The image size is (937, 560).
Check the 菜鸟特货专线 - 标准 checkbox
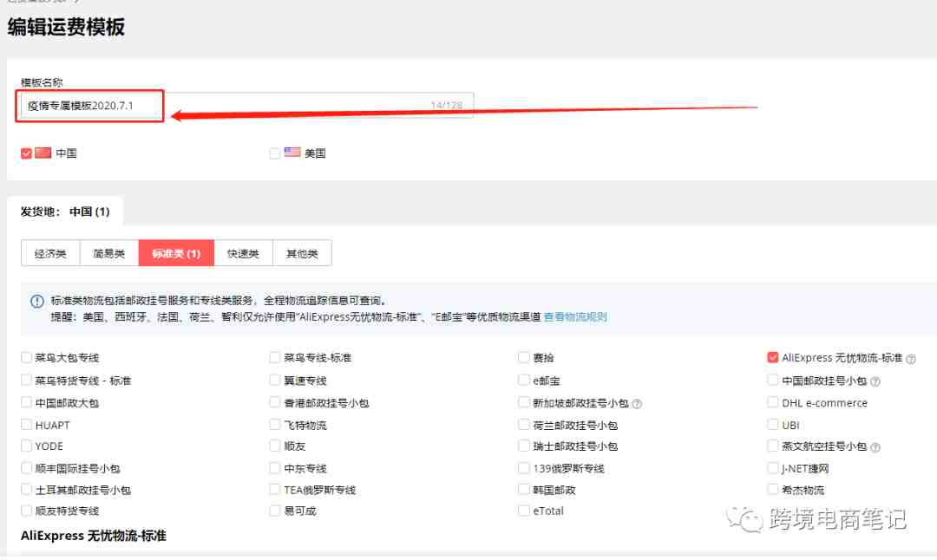26,381
